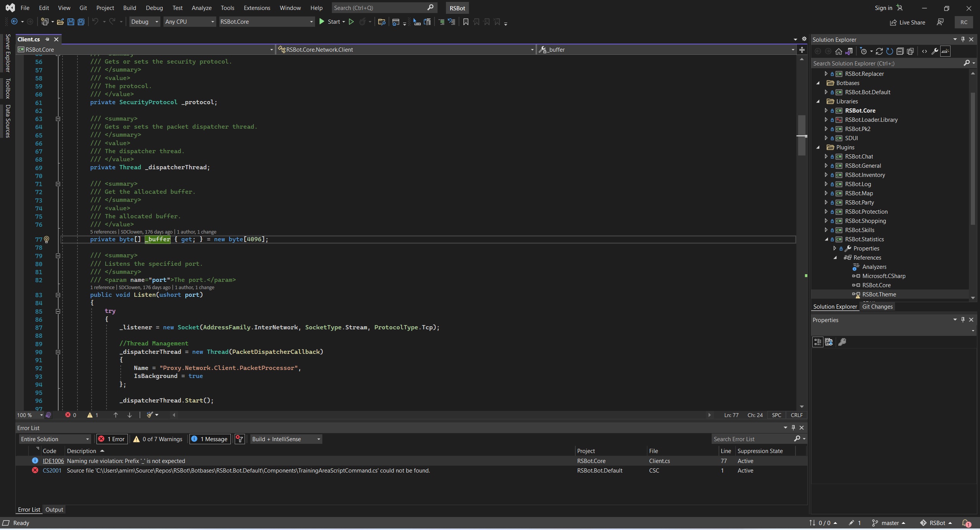This screenshot has width=980, height=530.
Task: Click the editor vertical scrollbar thumb
Action: tap(802, 136)
